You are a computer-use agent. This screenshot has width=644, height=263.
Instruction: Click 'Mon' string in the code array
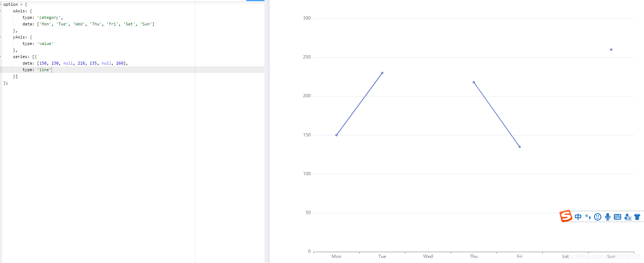(45, 24)
